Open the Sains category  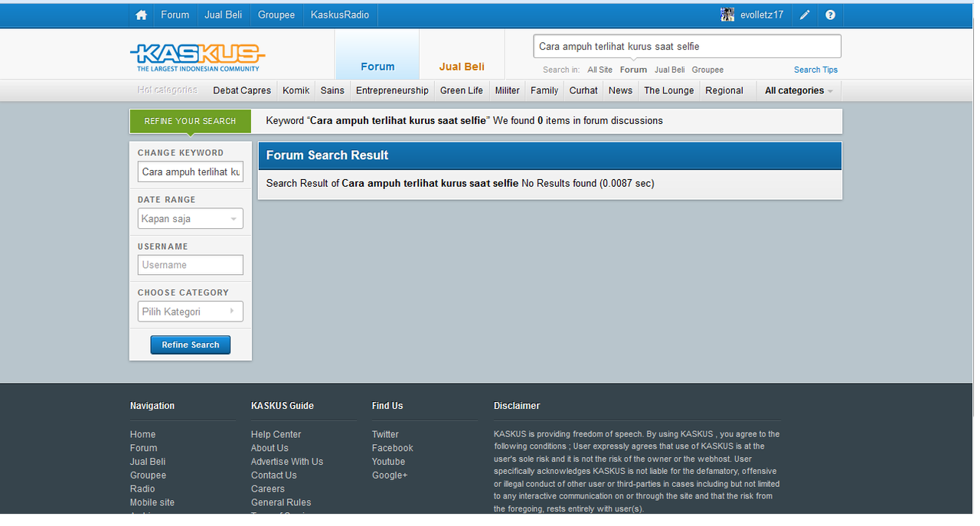(x=332, y=90)
